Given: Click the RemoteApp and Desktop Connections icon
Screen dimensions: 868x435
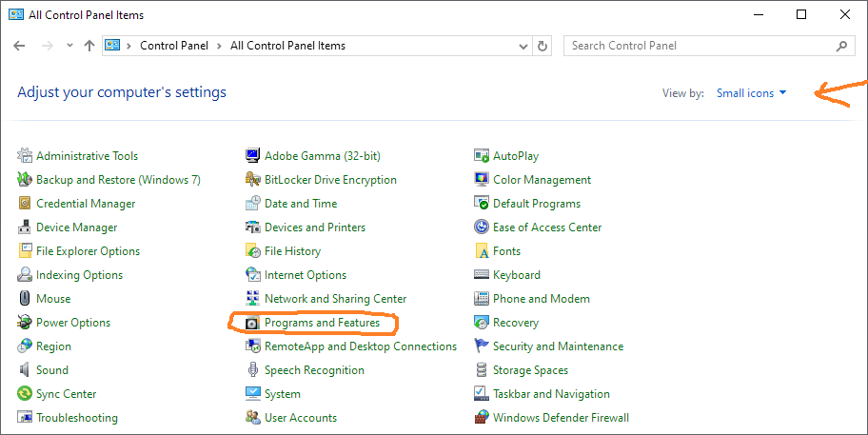Looking at the screenshot, I should click(x=253, y=346).
